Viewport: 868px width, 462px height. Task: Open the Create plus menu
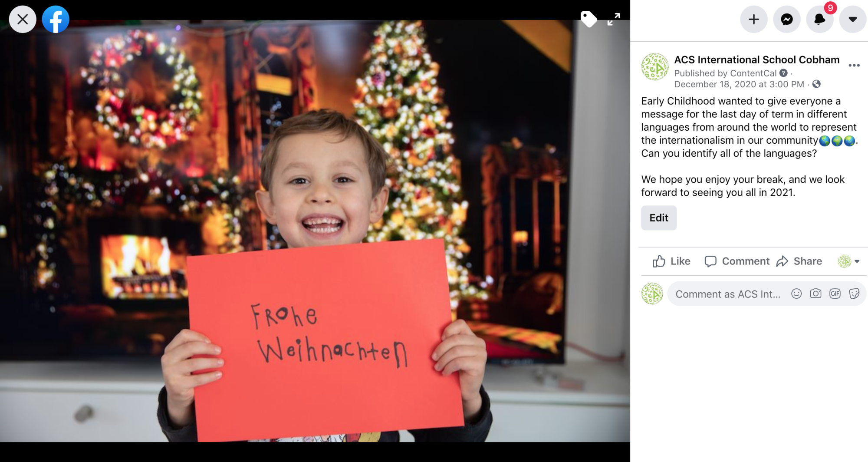[x=754, y=19]
